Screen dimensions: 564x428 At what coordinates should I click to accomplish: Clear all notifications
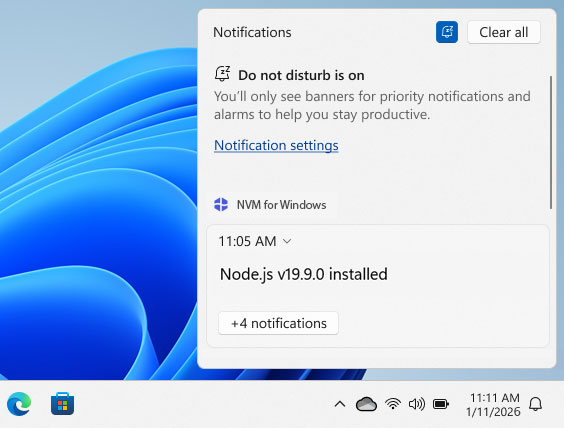(x=504, y=32)
